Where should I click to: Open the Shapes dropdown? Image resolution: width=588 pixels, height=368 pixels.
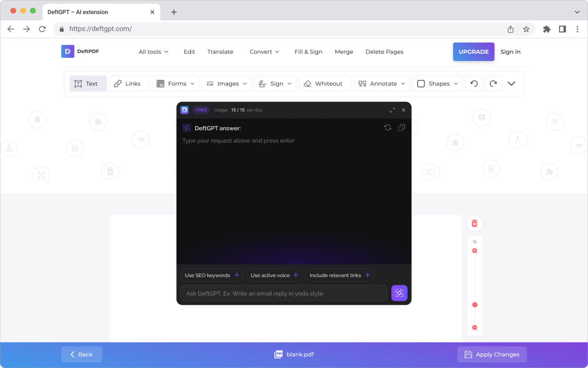coord(438,84)
